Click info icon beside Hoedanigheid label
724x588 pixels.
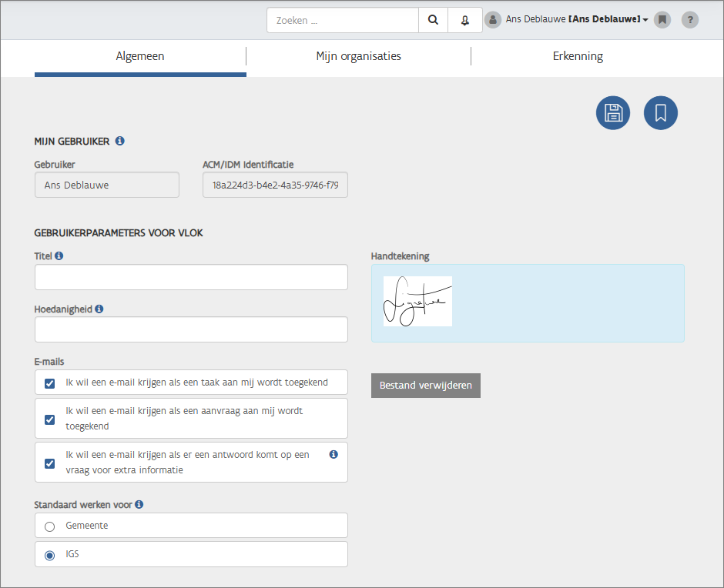[99, 309]
